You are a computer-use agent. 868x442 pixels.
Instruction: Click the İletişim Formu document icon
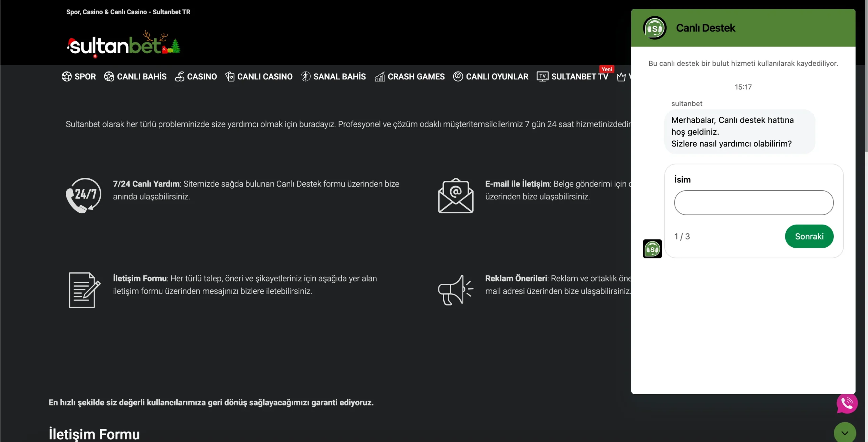coord(84,290)
